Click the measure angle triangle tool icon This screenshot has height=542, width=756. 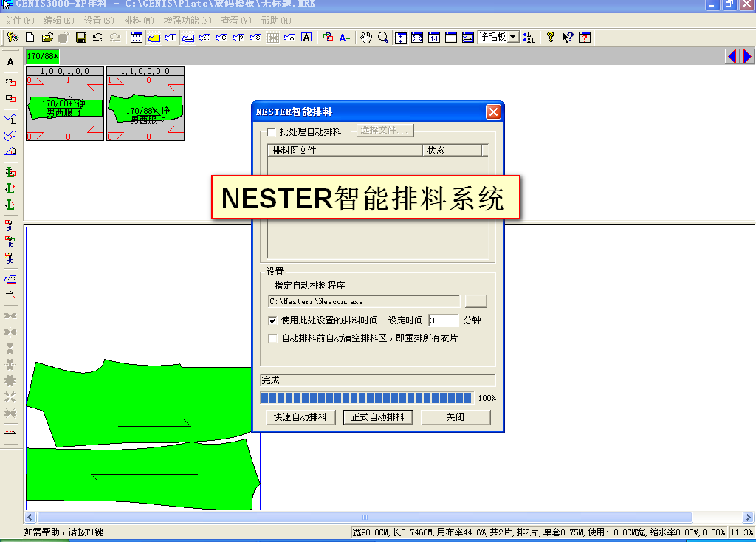[x=10, y=151]
